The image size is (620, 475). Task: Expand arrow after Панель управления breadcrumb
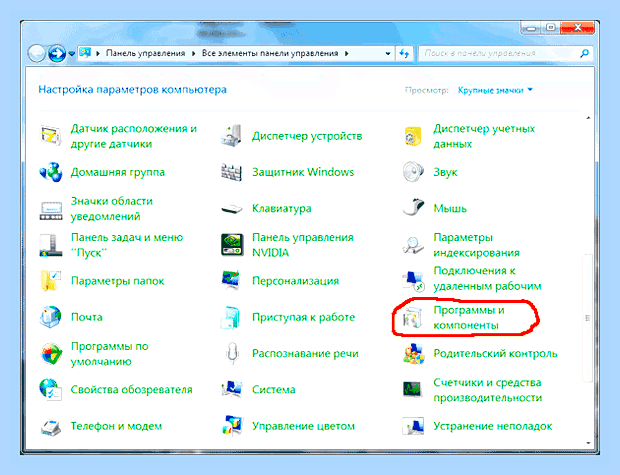[194, 53]
